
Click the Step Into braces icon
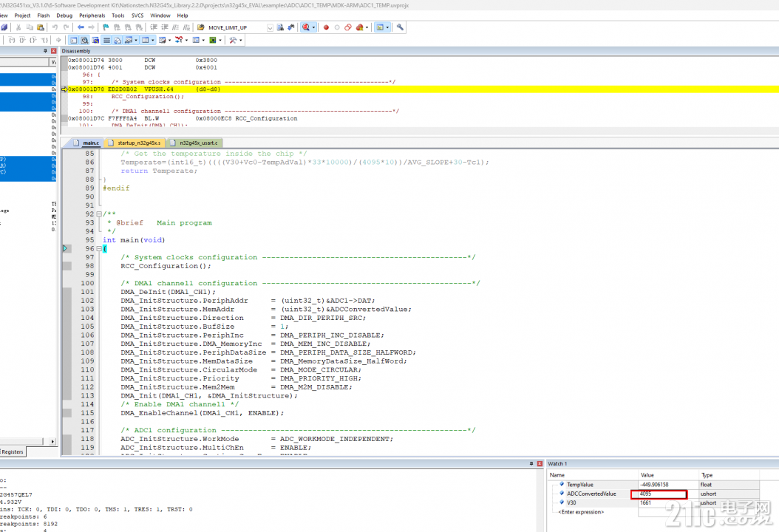[12, 40]
